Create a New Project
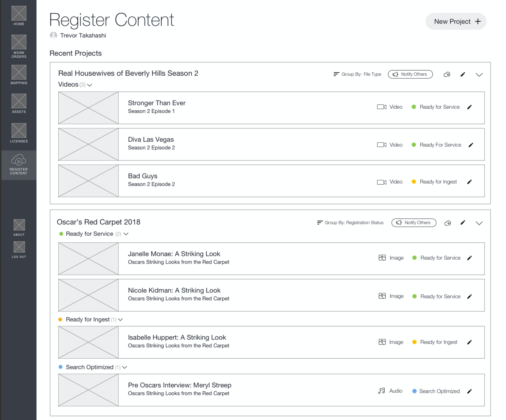Image resolution: width=506 pixels, height=420 pixels. coord(456,22)
